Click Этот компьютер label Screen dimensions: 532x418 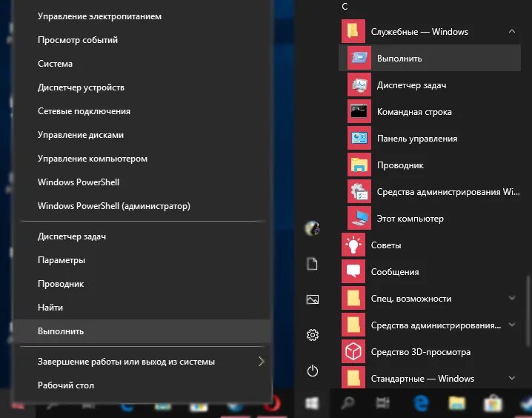pyautogui.click(x=410, y=219)
